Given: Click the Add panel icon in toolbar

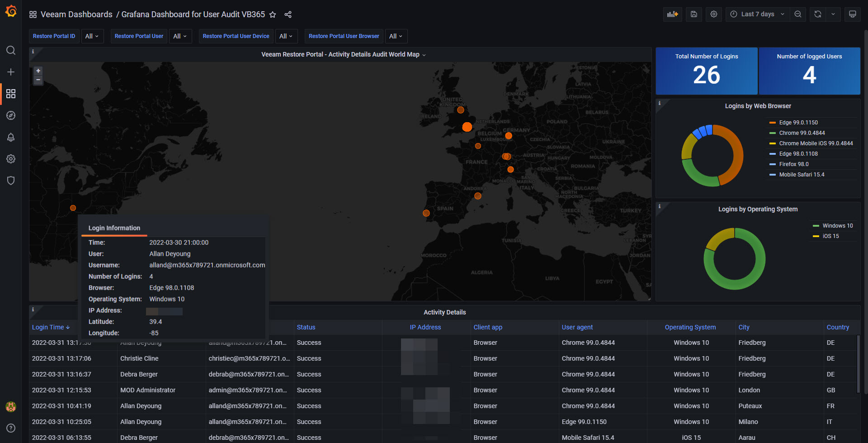Looking at the screenshot, I should (x=672, y=14).
